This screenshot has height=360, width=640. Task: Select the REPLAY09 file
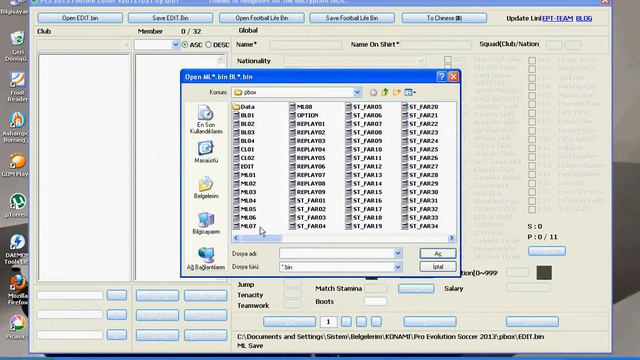coord(307,192)
